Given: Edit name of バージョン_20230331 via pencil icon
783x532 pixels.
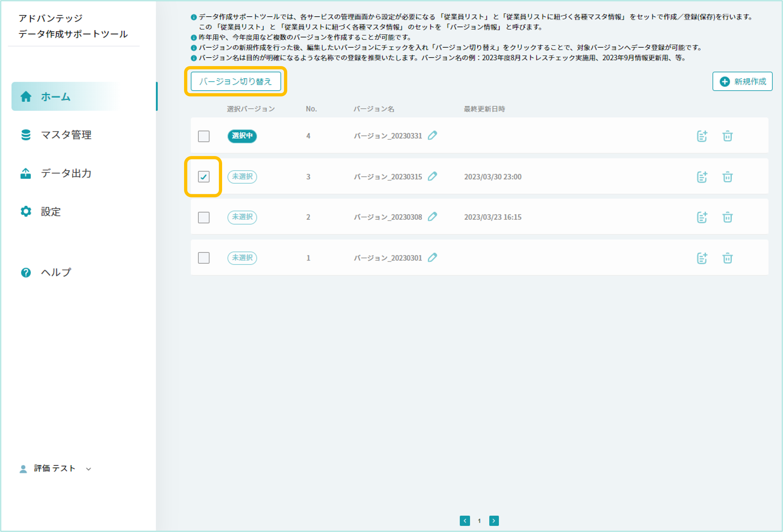Looking at the screenshot, I should pos(433,135).
